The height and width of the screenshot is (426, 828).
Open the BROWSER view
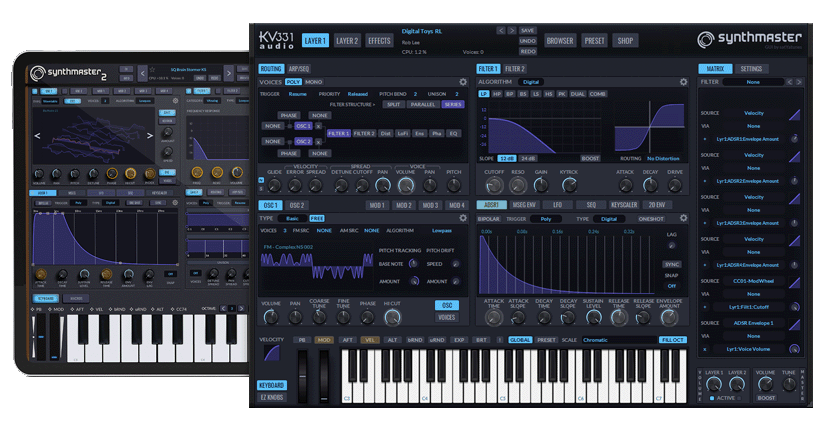(560, 41)
